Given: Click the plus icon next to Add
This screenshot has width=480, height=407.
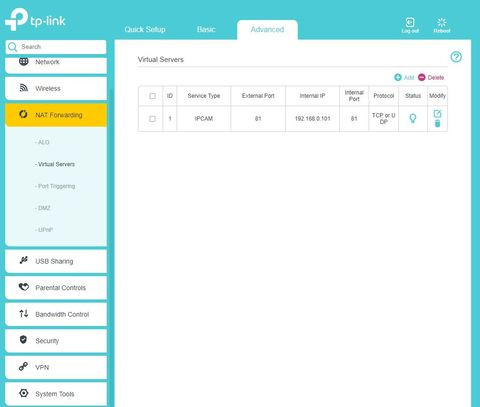Looking at the screenshot, I should [398, 77].
